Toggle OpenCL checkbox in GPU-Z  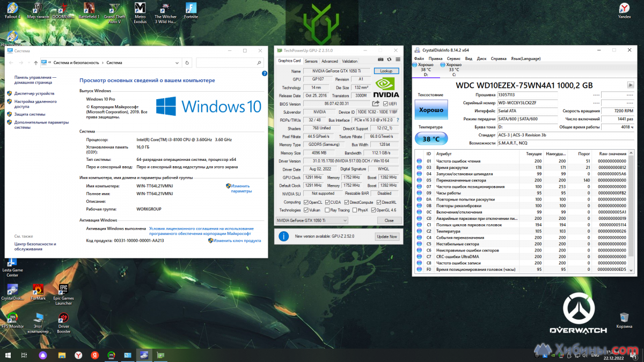click(x=305, y=202)
